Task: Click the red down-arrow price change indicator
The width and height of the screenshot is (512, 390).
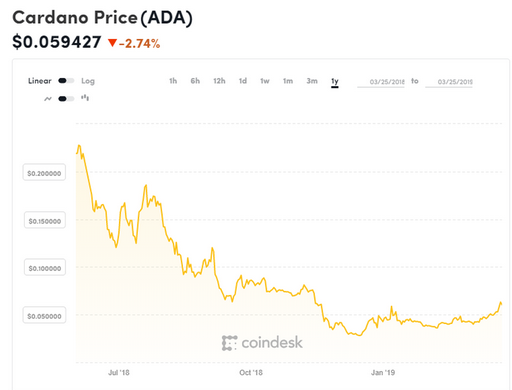Action: click(112, 43)
